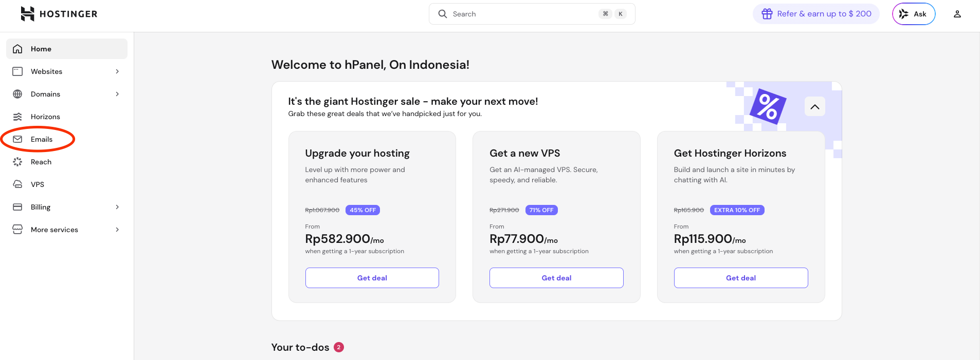Click the Hostinger logo icon
This screenshot has width=980, height=360.
point(27,14)
